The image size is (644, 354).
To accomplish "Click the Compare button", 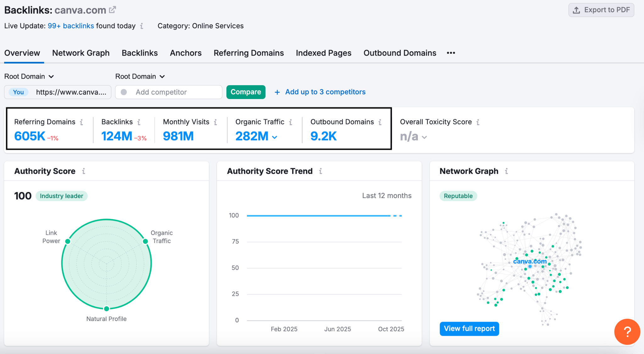I will point(246,92).
